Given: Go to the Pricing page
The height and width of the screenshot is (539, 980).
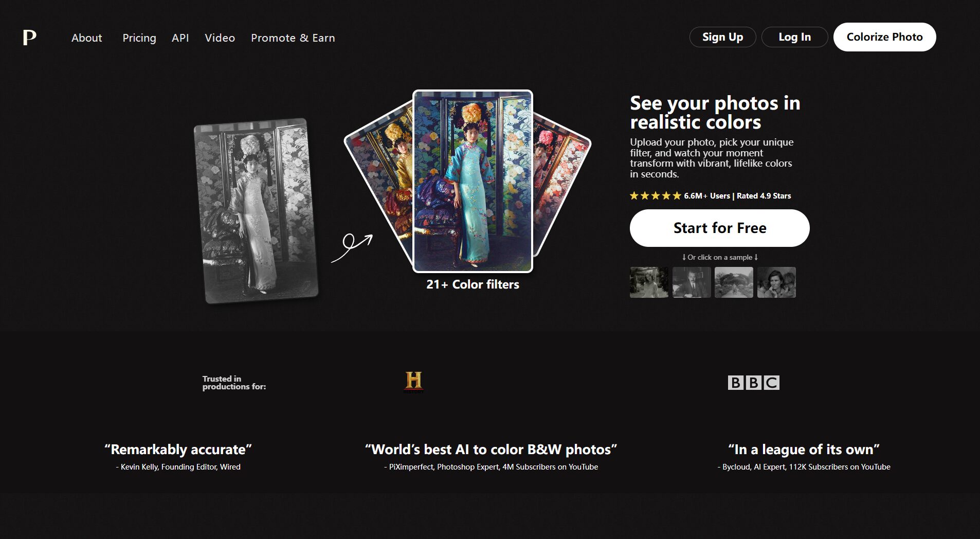Looking at the screenshot, I should 139,38.
